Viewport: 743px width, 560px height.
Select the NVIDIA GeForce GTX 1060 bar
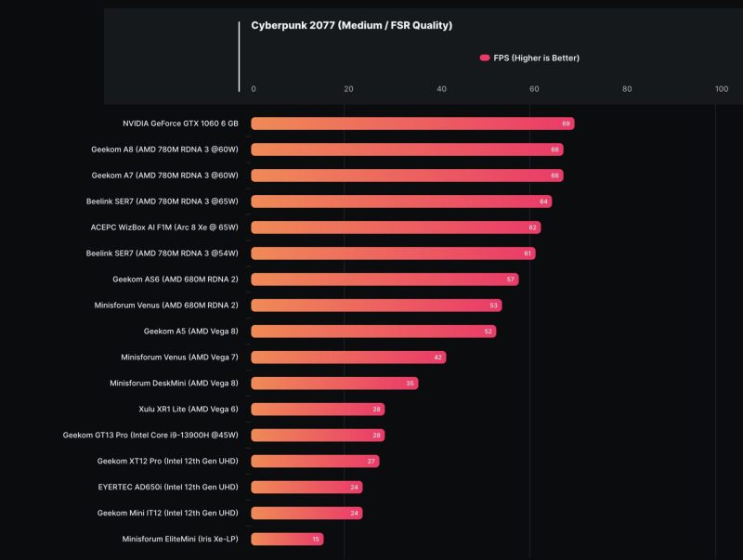click(x=412, y=124)
